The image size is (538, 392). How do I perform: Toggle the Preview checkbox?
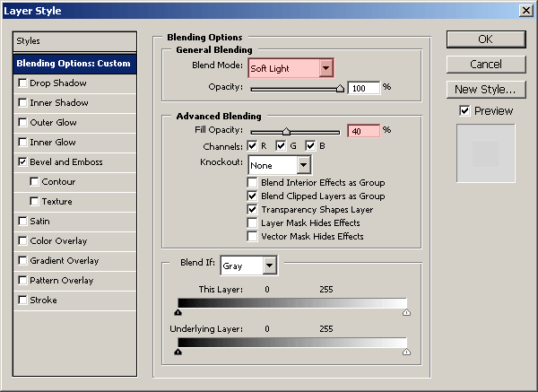(x=464, y=111)
